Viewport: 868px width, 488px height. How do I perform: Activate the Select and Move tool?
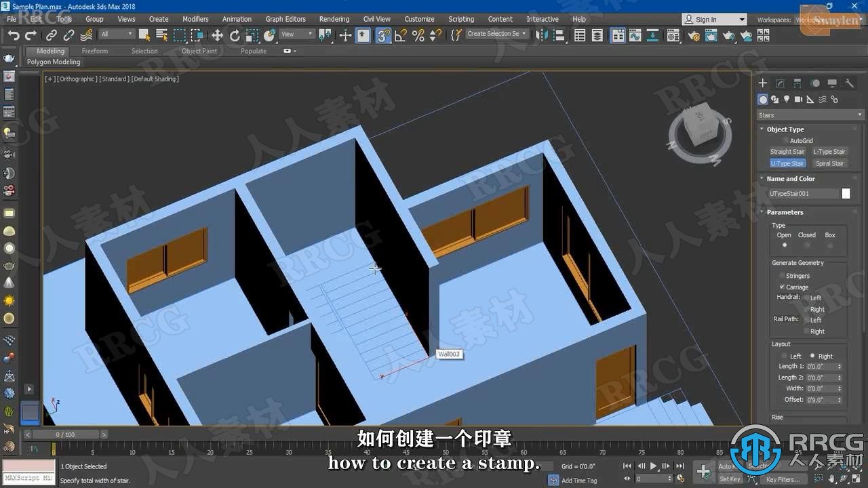tap(217, 35)
